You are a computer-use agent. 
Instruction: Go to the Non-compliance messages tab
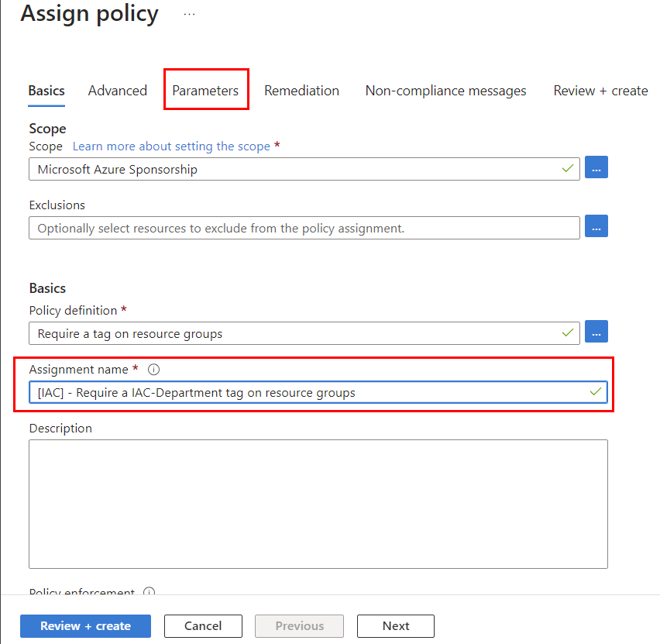coord(445,91)
